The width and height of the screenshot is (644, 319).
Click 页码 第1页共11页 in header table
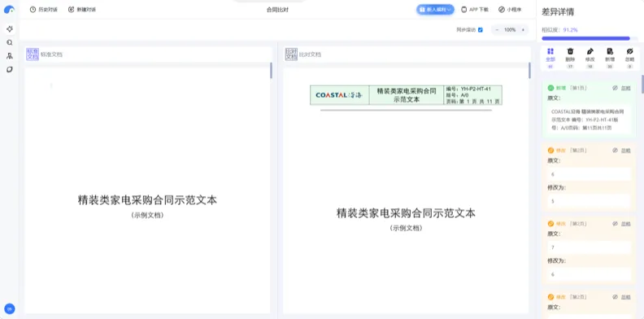coord(472,101)
